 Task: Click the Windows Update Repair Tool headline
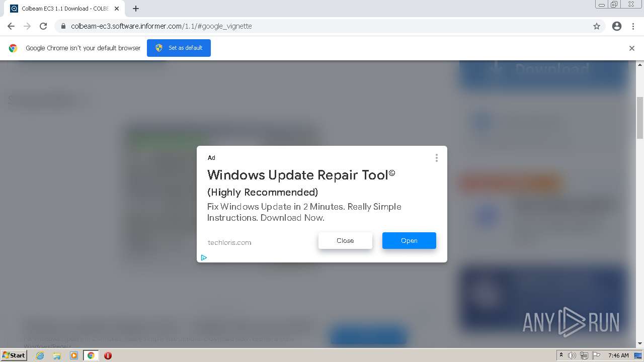[301, 174]
